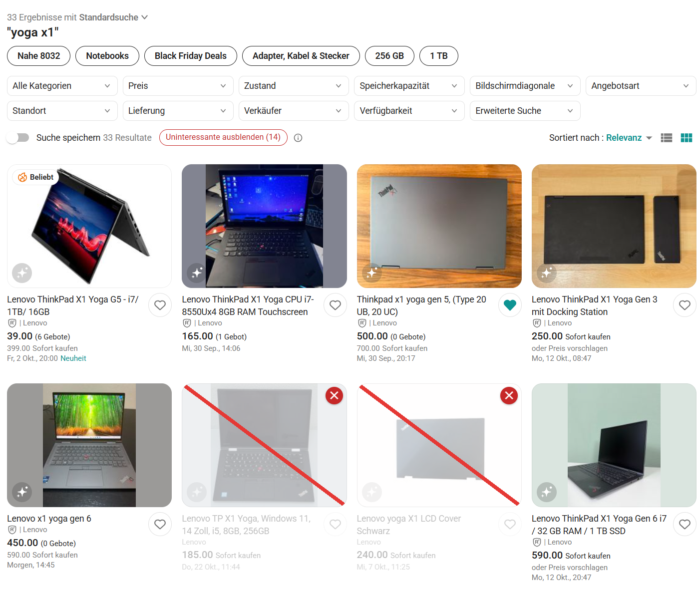
Task: Click the '"yoga x1"' search query heading
Action: (33, 32)
